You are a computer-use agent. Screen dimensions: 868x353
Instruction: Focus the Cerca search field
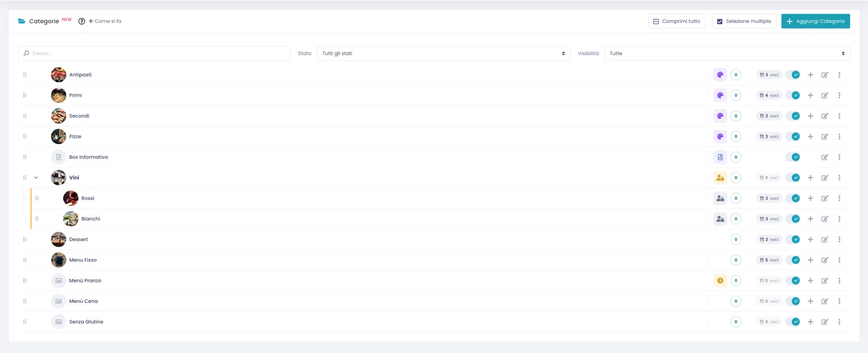[154, 53]
